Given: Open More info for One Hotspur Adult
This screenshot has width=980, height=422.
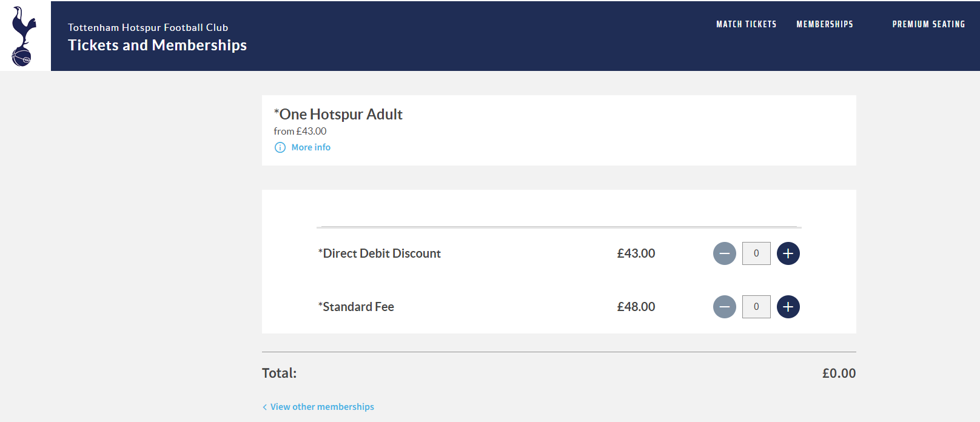Looking at the screenshot, I should point(310,147).
